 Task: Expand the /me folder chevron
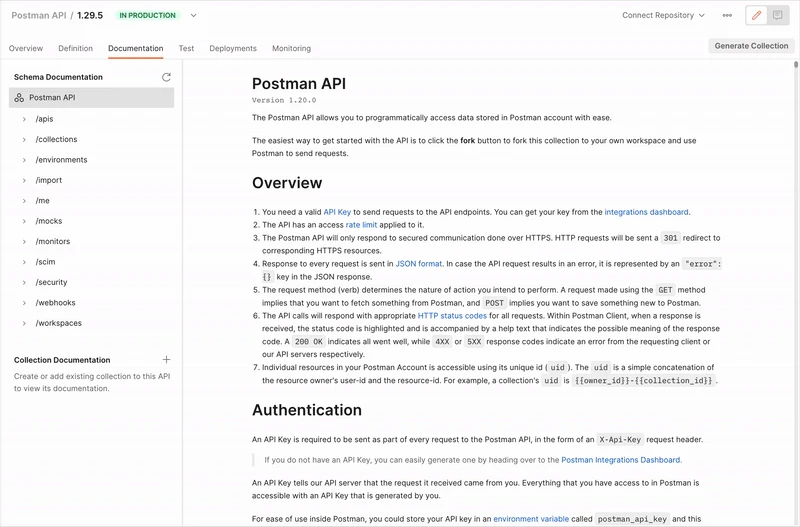pos(24,200)
